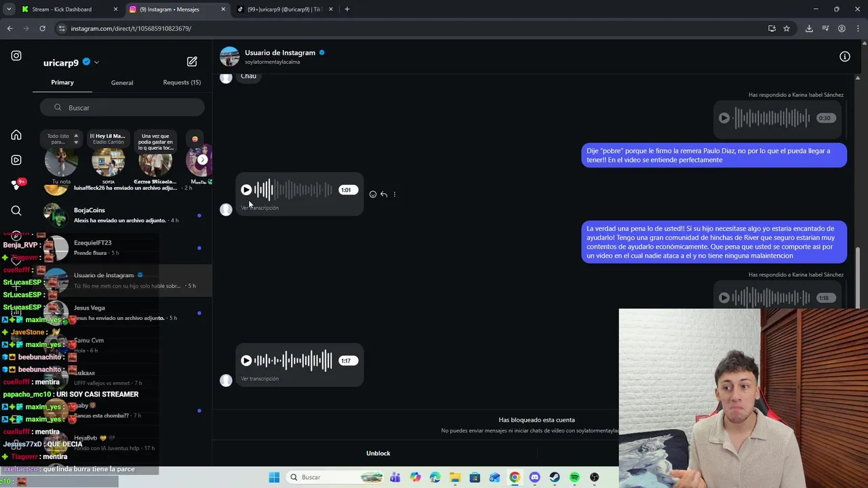This screenshot has height=488, width=868.
Task: Show transcription of the 1:17 voice message
Action: pyautogui.click(x=260, y=379)
